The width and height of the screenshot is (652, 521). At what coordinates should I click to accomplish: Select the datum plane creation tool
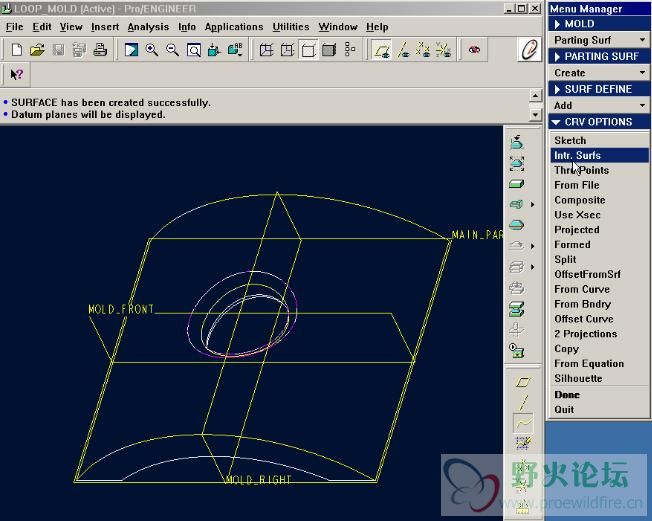click(523, 382)
